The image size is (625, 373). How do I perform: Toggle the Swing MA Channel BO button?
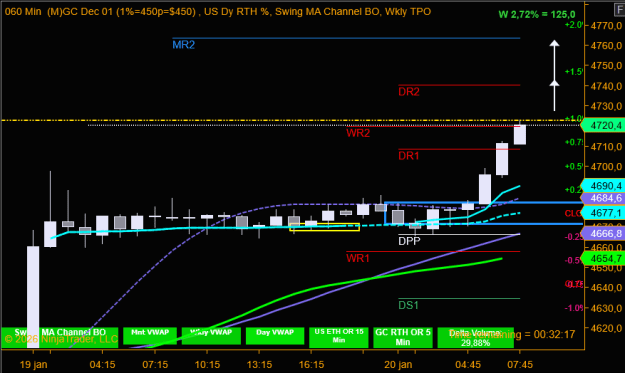[x=60, y=337]
